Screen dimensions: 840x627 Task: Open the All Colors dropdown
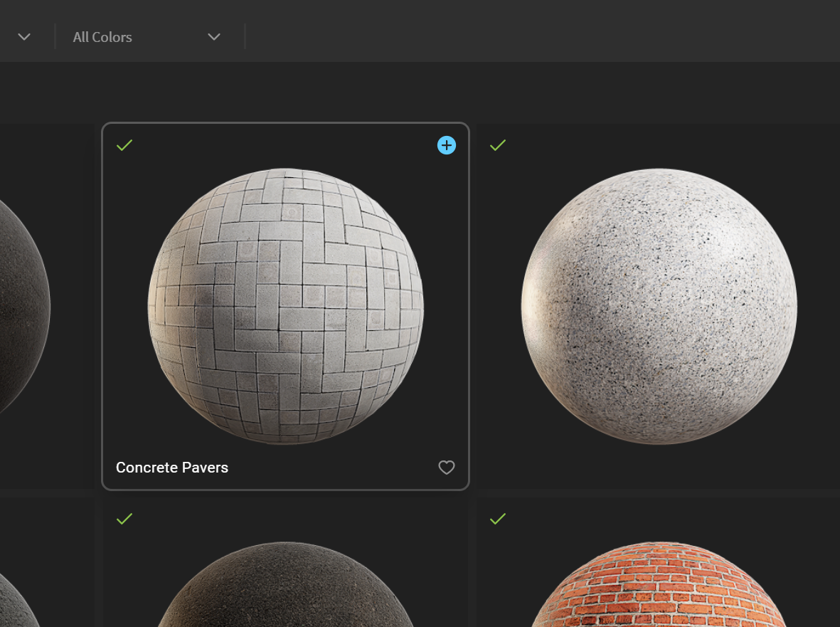[147, 37]
